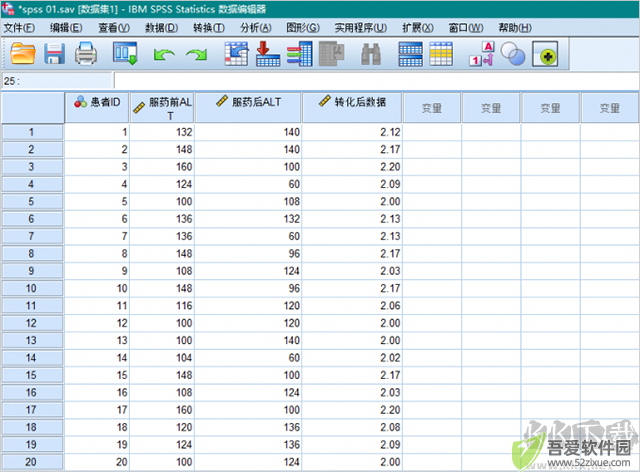Select the 服药后ALT column header
Viewport: 640px width, 472px height.
tap(248, 107)
